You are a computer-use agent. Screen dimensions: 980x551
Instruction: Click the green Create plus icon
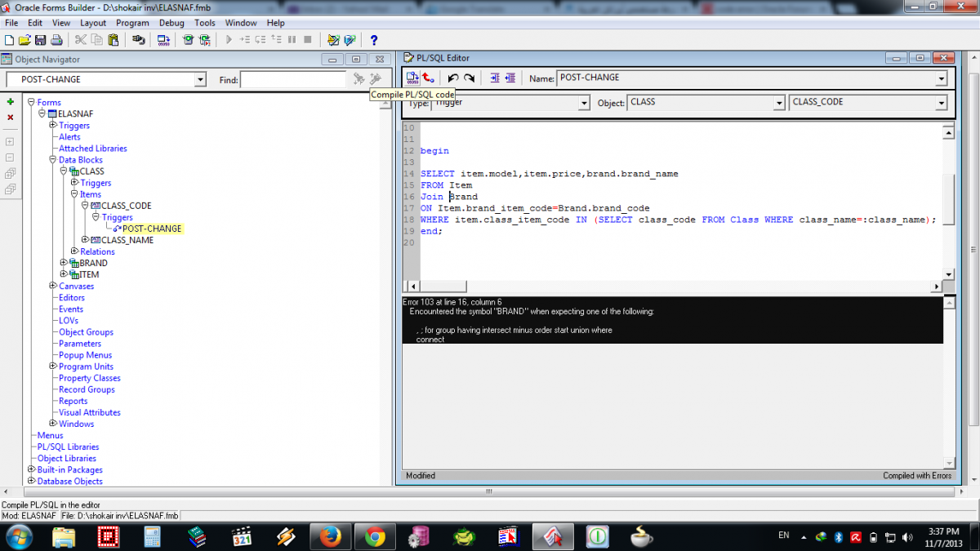click(11, 102)
